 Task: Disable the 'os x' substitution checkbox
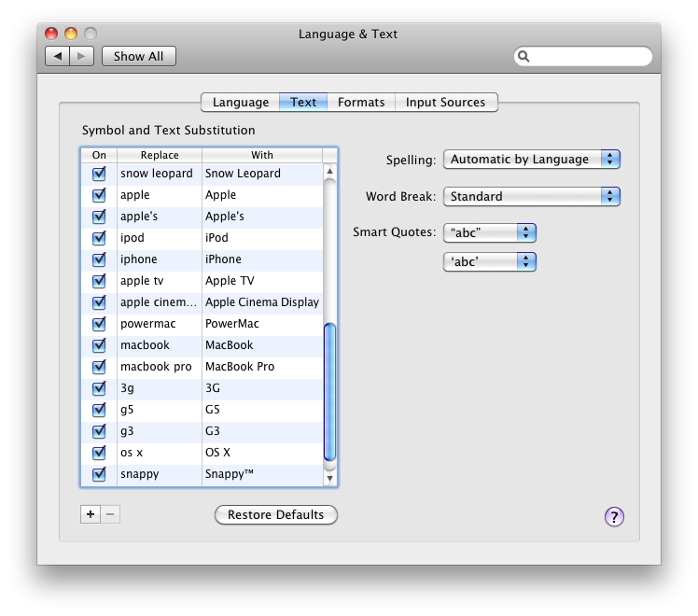point(99,453)
